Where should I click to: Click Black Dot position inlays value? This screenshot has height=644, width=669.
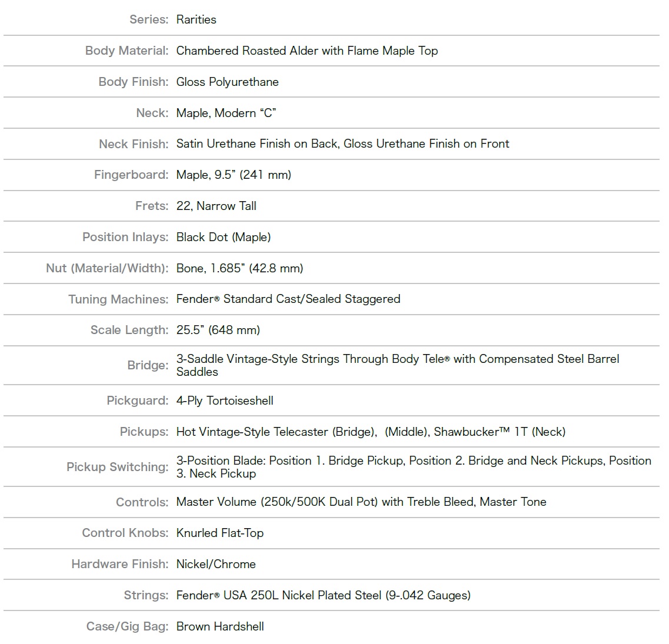point(224,237)
